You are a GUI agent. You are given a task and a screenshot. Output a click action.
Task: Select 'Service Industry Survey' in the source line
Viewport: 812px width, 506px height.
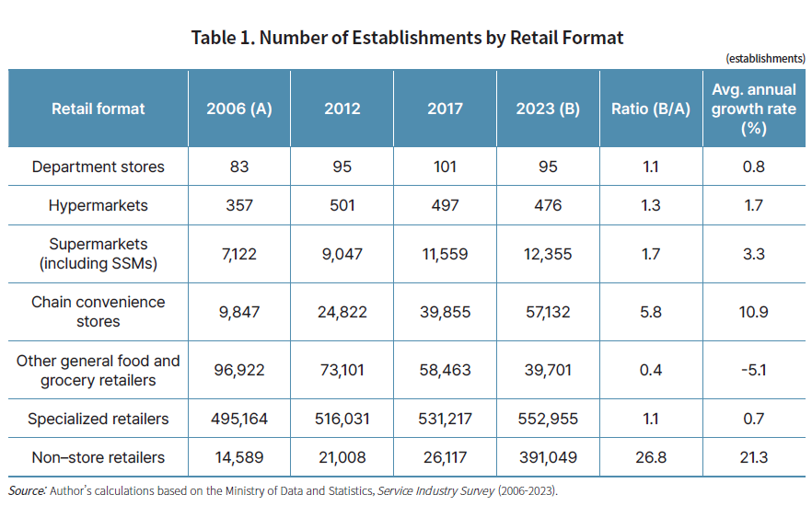[436, 490]
